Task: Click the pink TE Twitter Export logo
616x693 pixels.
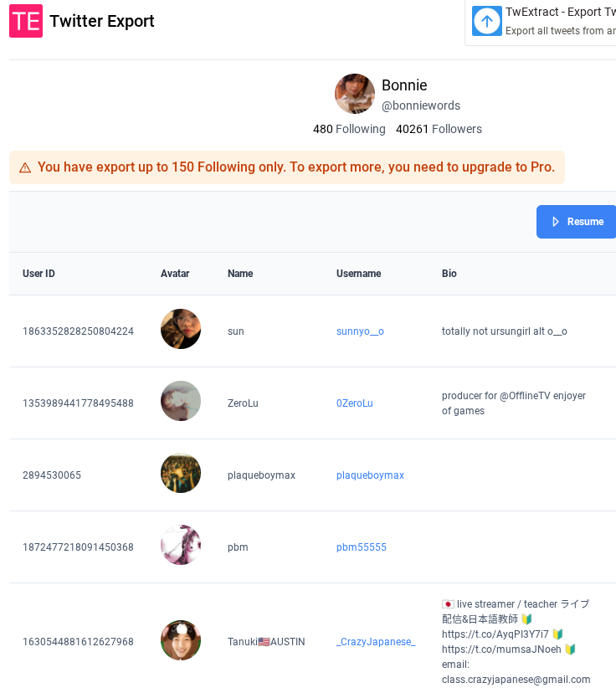Action: pyautogui.click(x=26, y=21)
